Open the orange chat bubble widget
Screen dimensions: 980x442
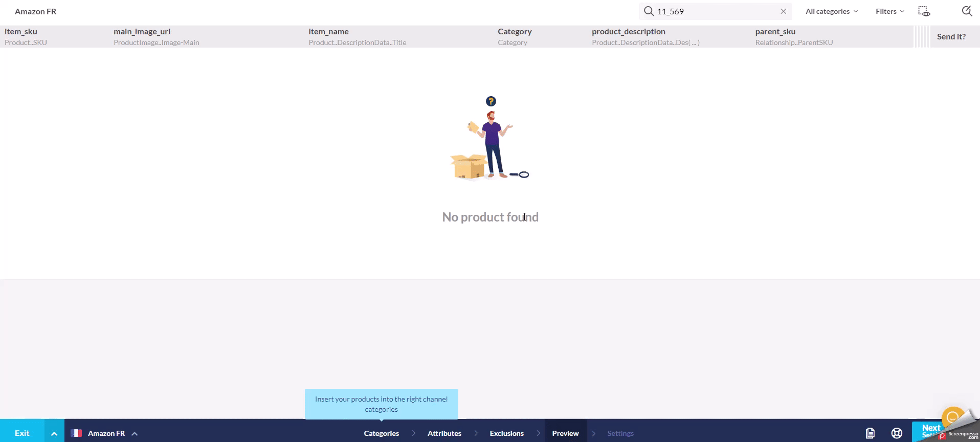[x=952, y=417]
